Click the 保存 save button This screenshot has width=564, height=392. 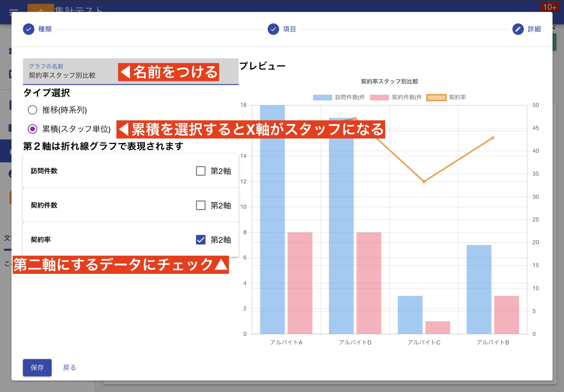37,367
